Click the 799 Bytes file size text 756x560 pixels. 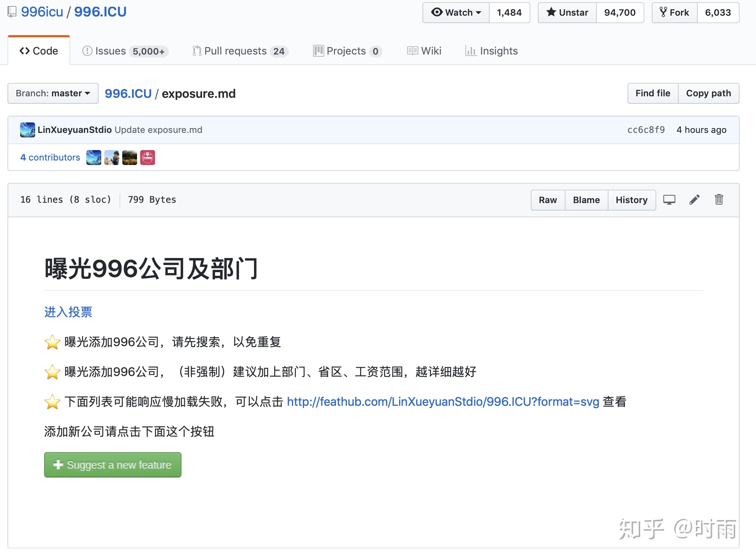(x=152, y=200)
